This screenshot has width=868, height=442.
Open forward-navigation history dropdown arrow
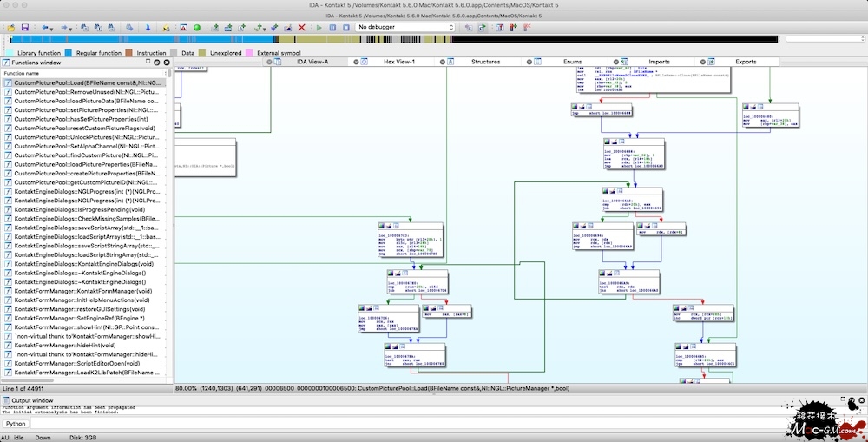click(x=70, y=29)
